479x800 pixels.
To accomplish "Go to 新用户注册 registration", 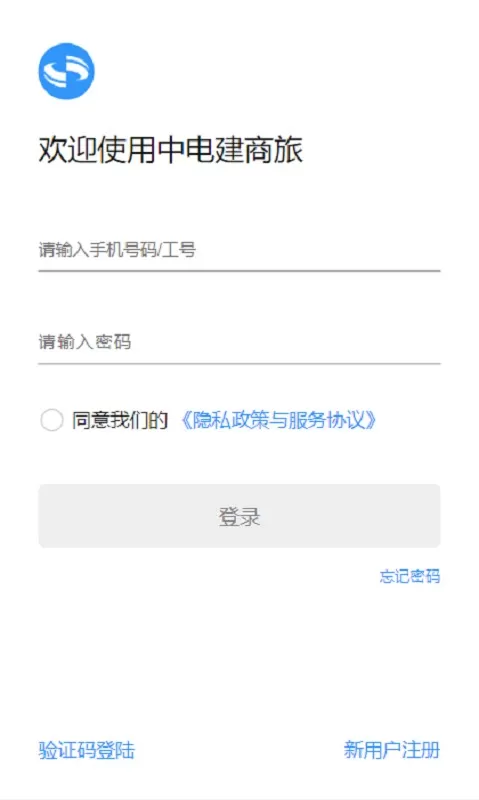I will pos(392,750).
